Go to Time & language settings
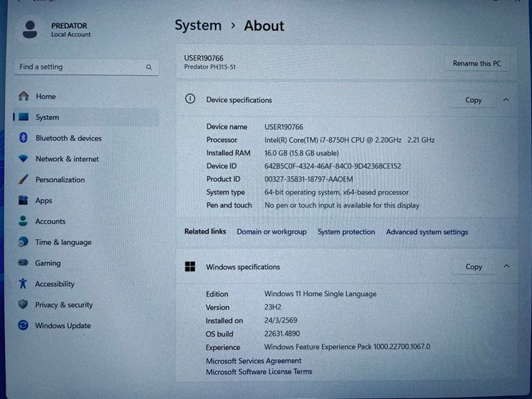The width and height of the screenshot is (532, 399). [x=63, y=242]
